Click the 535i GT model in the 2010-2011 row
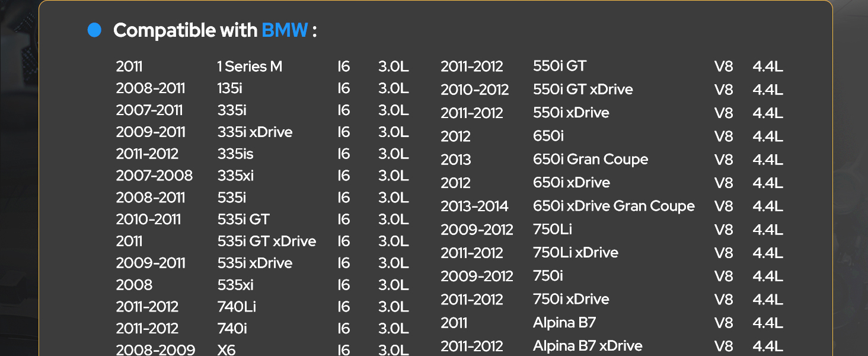 [243, 220]
